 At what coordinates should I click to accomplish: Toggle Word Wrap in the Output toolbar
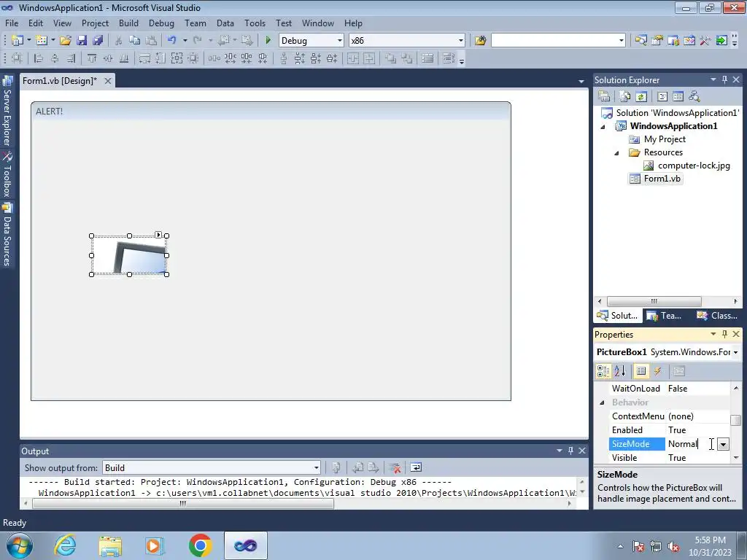416,467
